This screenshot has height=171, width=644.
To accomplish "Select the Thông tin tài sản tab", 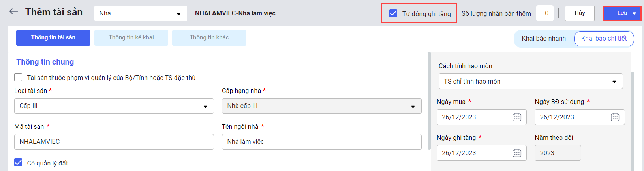I will [x=53, y=37].
